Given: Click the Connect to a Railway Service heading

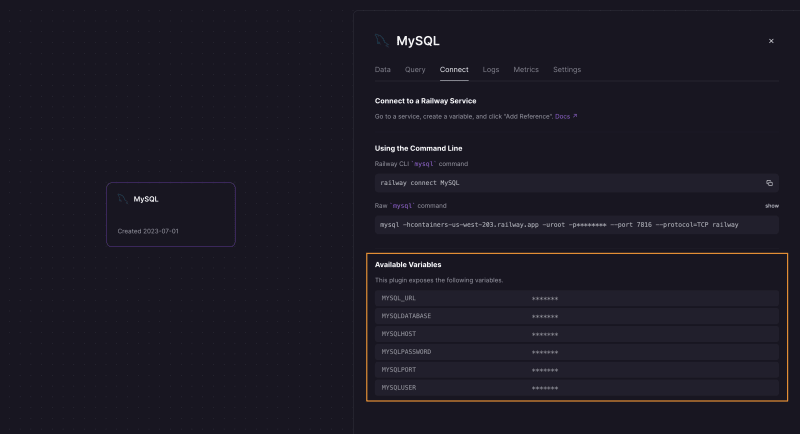Looking at the screenshot, I should coord(426,101).
